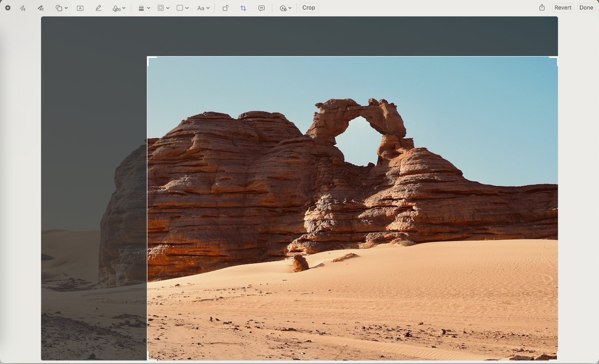Insert a text box
This screenshot has width=599, height=364.
tap(80, 8)
